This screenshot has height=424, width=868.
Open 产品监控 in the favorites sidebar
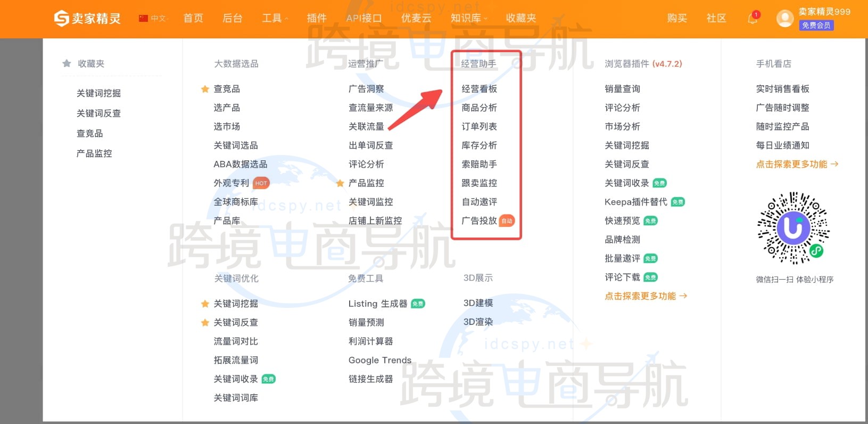click(94, 153)
